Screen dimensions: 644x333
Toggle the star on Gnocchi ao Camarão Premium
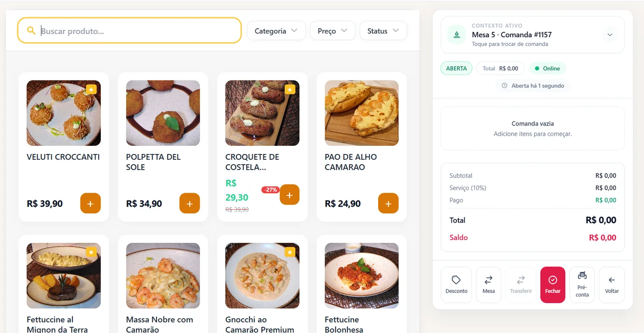pos(290,252)
